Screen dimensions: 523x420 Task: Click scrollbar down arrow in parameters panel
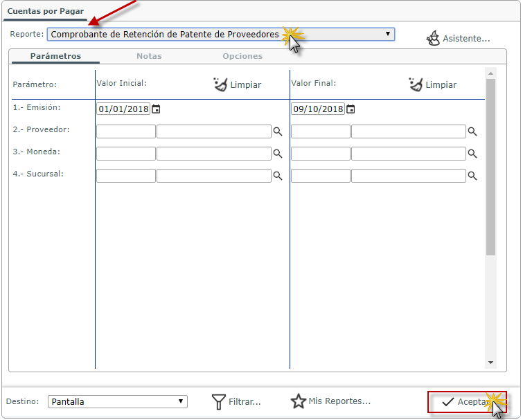point(490,363)
